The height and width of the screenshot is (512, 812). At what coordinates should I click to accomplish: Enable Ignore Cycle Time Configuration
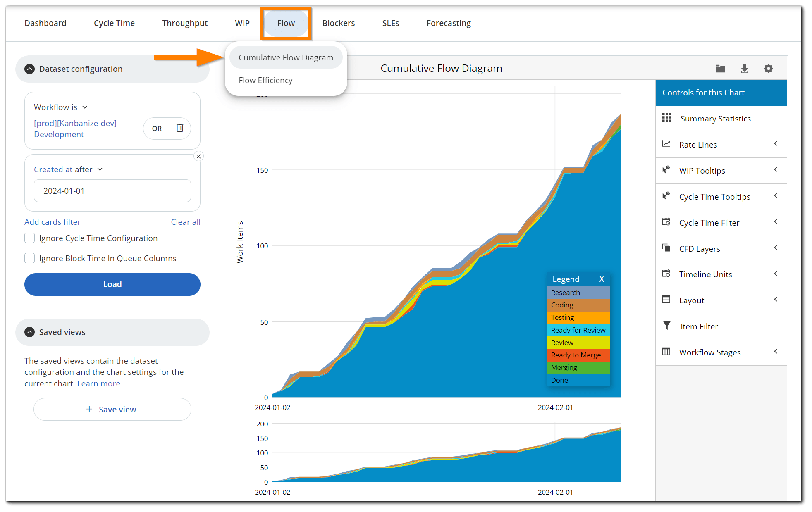click(x=29, y=238)
